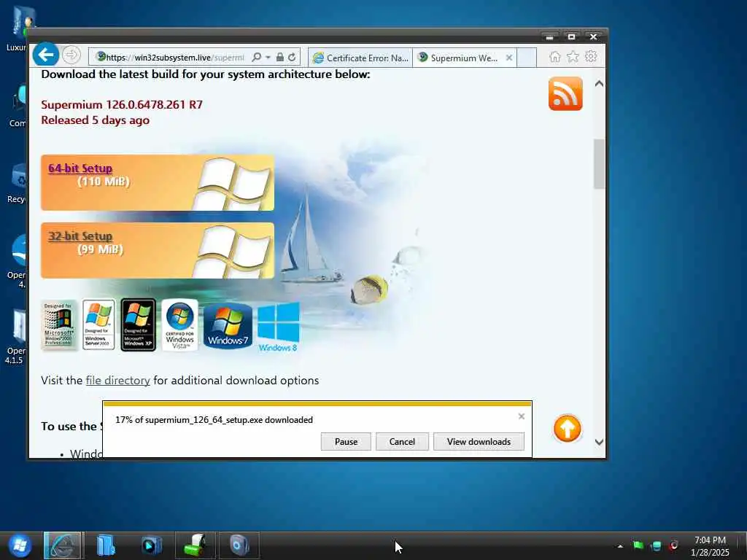Click the Internet Explorer taskbar icon

pos(63,545)
